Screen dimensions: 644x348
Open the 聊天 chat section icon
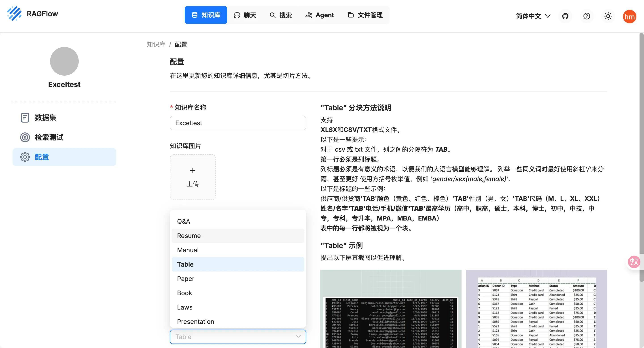point(237,15)
